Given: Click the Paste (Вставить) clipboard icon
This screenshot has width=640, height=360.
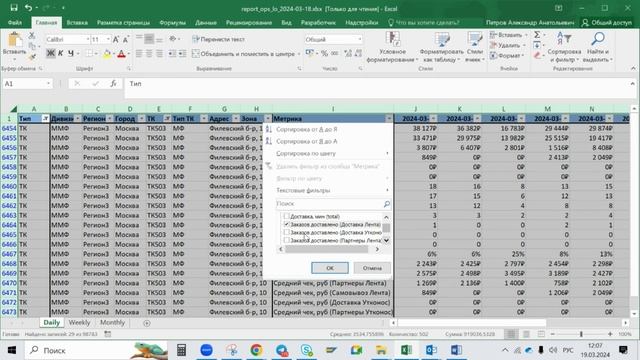Looking at the screenshot, I should coord(14,41).
